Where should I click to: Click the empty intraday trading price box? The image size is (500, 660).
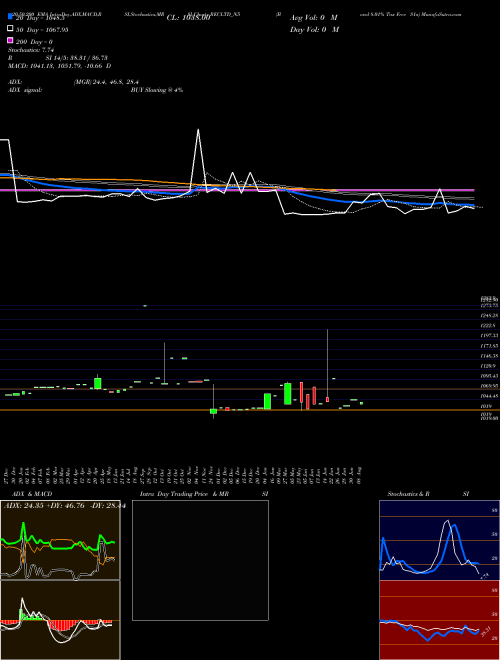pyautogui.click(x=200, y=560)
